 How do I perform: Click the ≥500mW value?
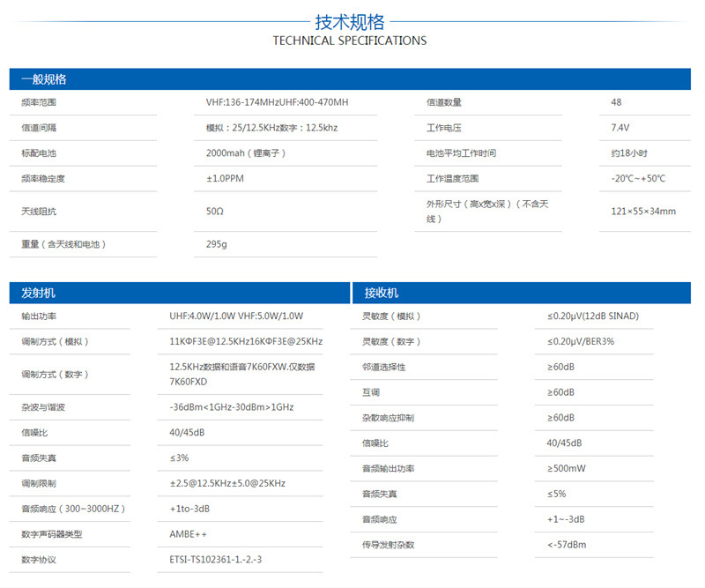[566, 469]
